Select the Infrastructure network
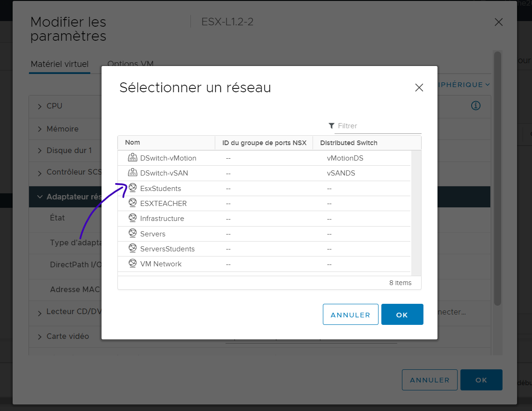Screen dimensions: 532x411 tap(264, 219)
